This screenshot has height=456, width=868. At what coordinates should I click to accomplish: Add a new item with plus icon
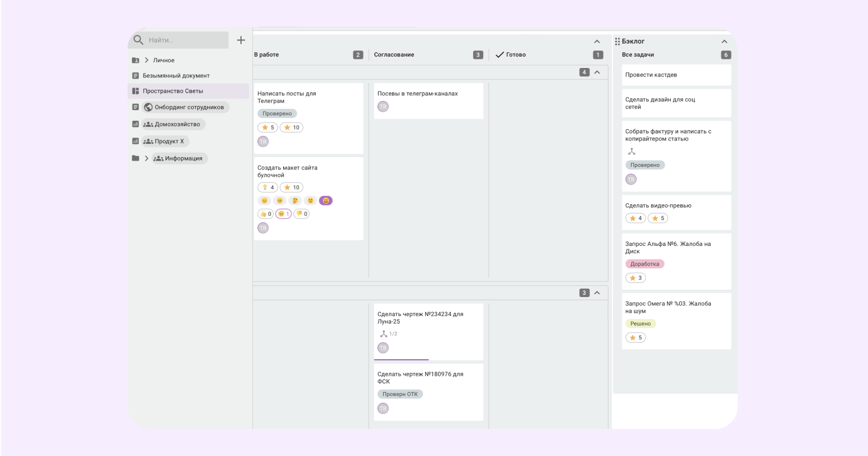pos(241,40)
